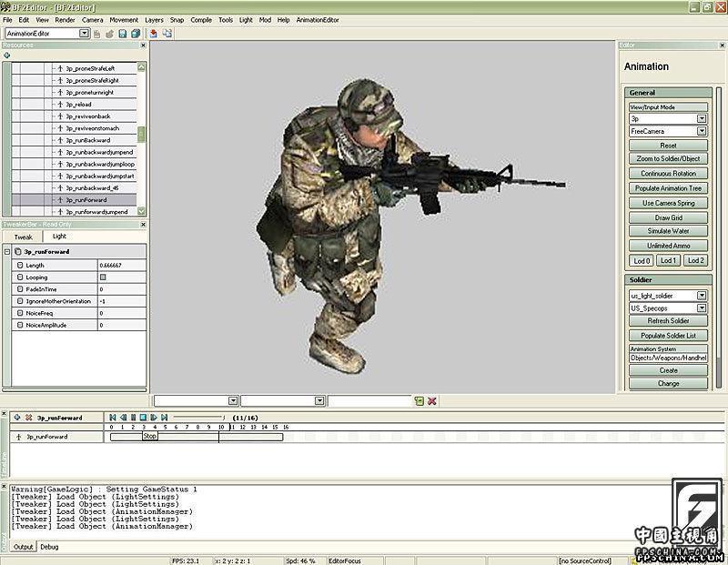Toggle Simulate Water option
The height and width of the screenshot is (565, 728).
tap(668, 231)
